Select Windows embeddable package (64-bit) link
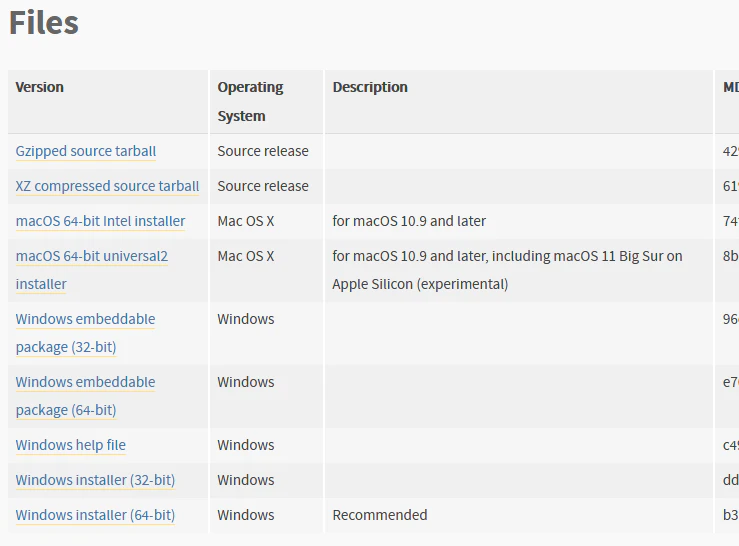739x546 pixels. 85,396
